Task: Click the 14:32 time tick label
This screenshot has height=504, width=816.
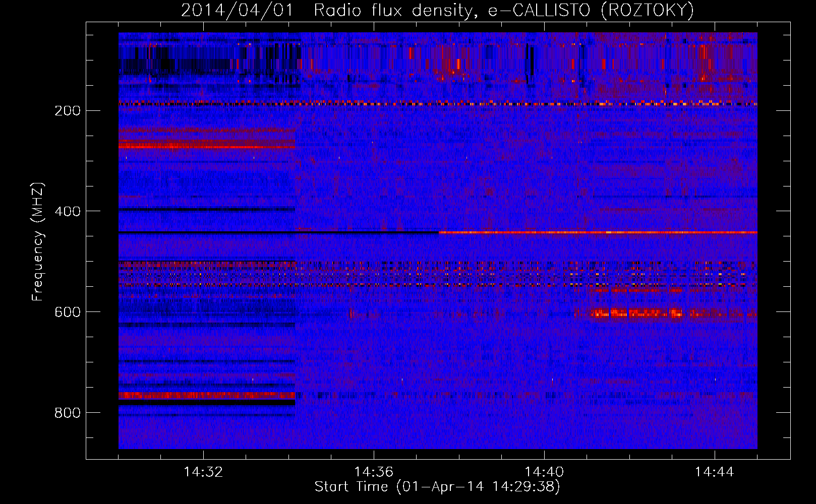Action: 203,472
